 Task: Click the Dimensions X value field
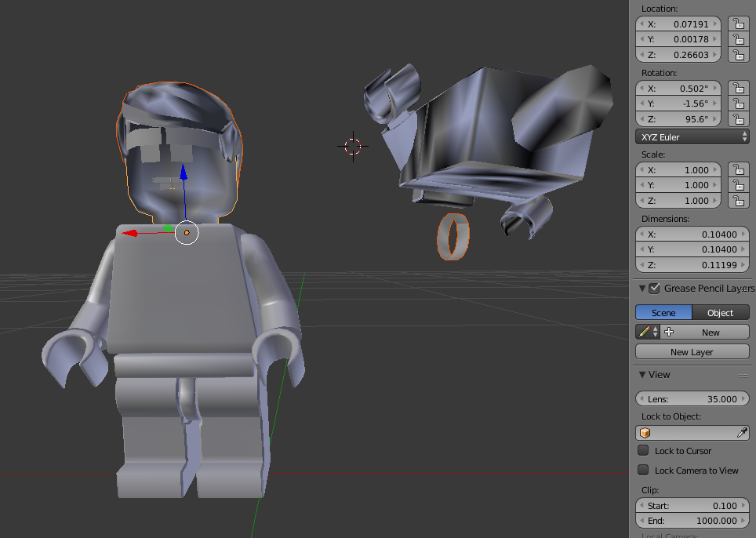point(692,234)
